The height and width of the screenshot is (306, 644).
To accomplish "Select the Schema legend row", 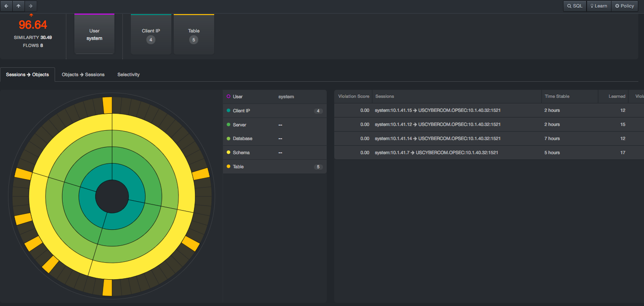I will coord(274,153).
